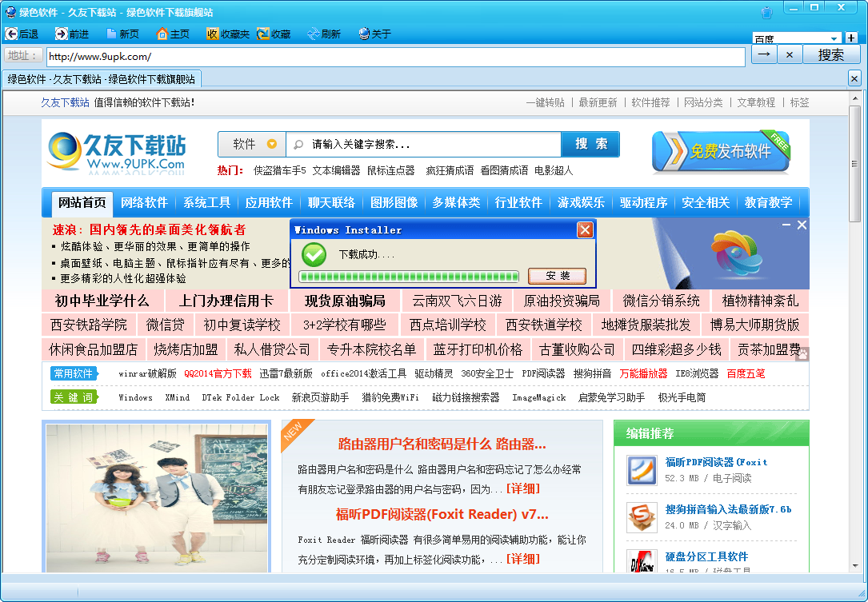Open the 最新更新 link in the top bar

click(x=598, y=102)
